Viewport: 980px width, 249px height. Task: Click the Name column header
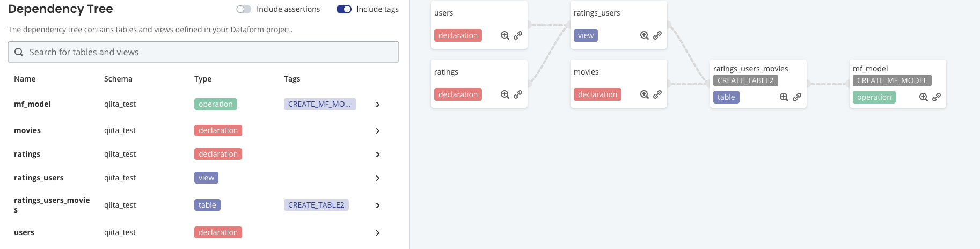coord(25,79)
